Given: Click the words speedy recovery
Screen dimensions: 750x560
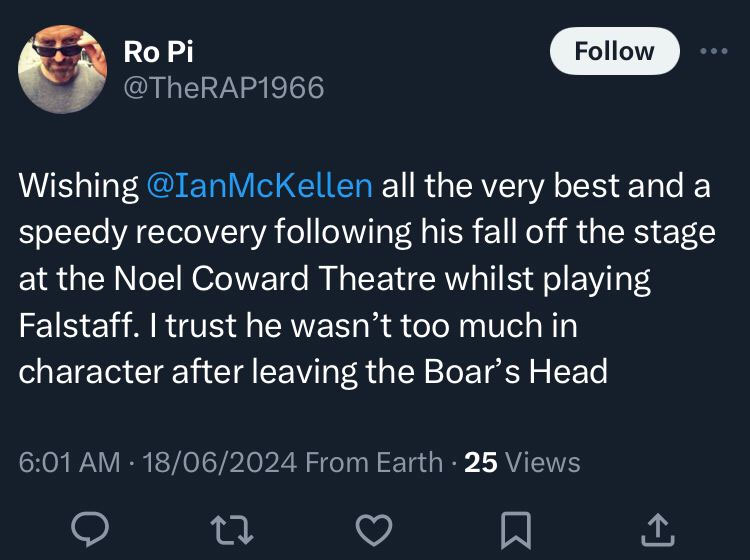Looking at the screenshot, I should (x=143, y=233).
